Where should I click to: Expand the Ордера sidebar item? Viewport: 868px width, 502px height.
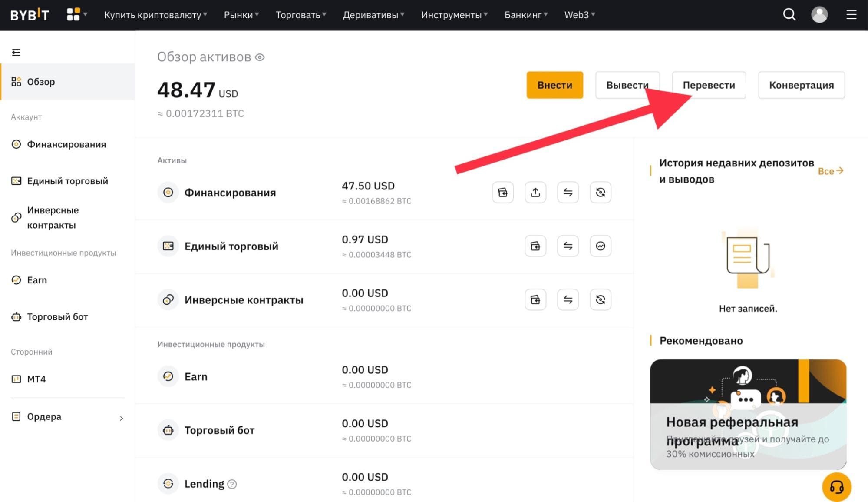pos(68,417)
